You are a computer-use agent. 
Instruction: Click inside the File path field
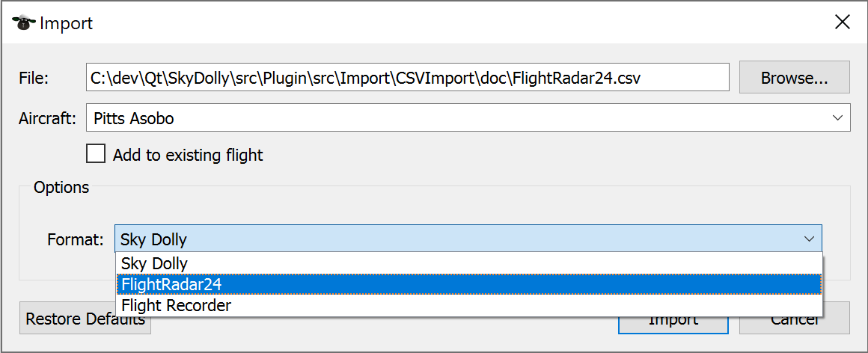point(407,78)
